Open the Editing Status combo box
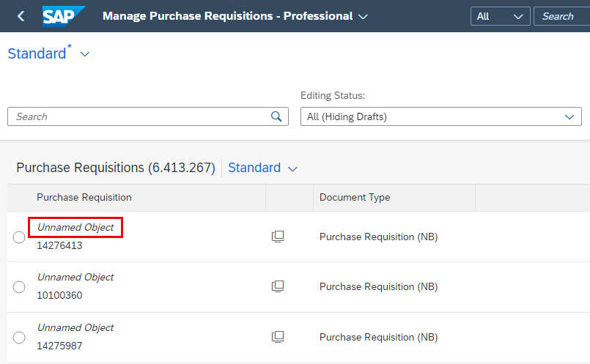This screenshot has height=364, width=590. [441, 116]
